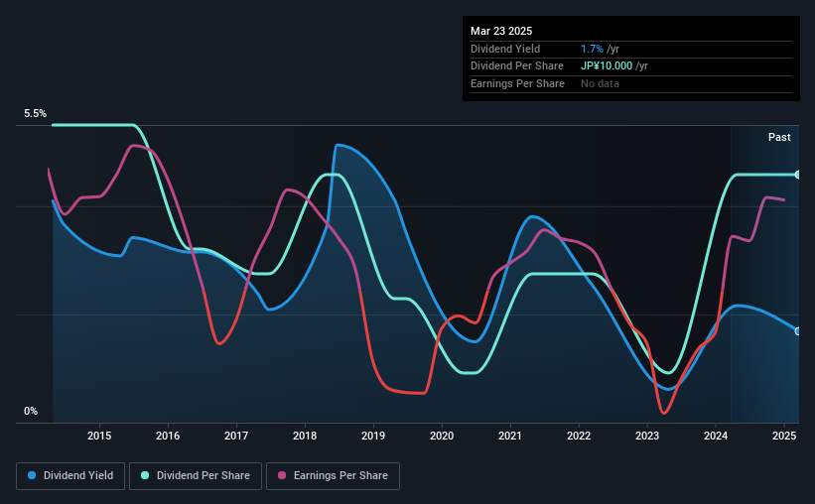Click the tooltip Dividend Yield row label
This screenshot has width=815, height=504.
click(x=505, y=49)
